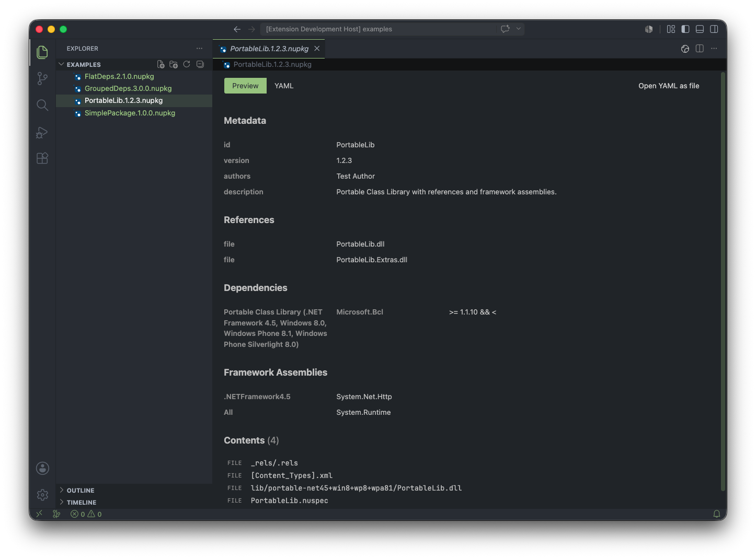
Task: Click the PortableLib.nuspec contents entry
Action: click(x=290, y=500)
